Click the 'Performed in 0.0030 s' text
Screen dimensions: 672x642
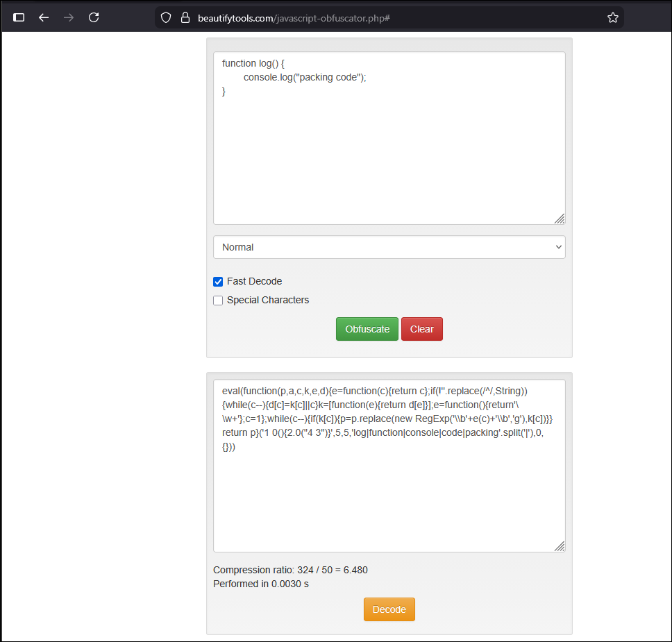tap(261, 584)
